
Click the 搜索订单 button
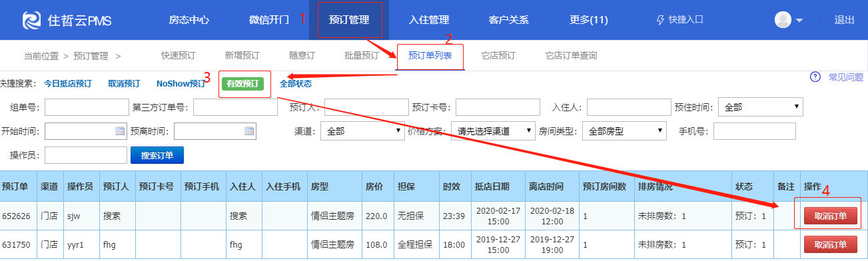point(157,155)
